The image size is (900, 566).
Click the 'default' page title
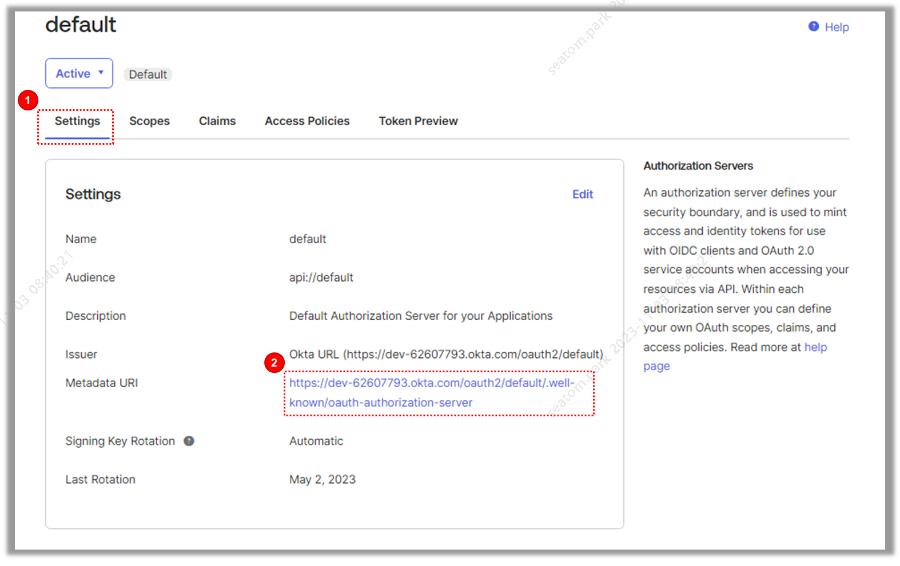click(81, 25)
